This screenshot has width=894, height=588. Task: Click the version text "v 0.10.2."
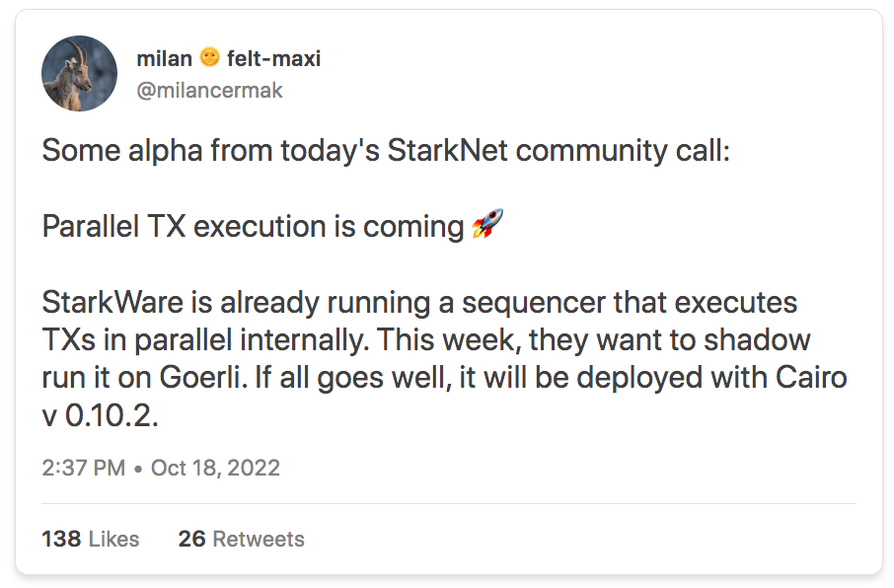coord(101,416)
